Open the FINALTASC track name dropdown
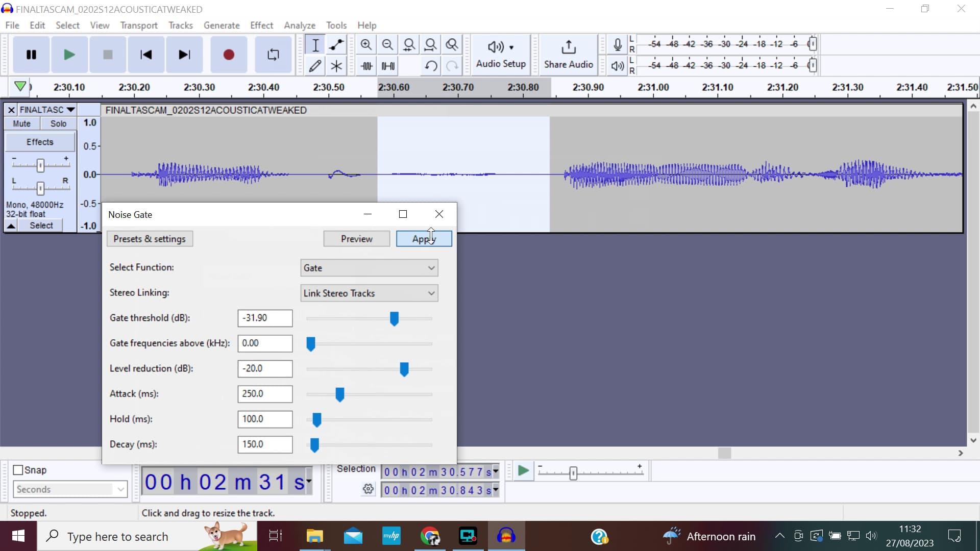 tap(47, 110)
